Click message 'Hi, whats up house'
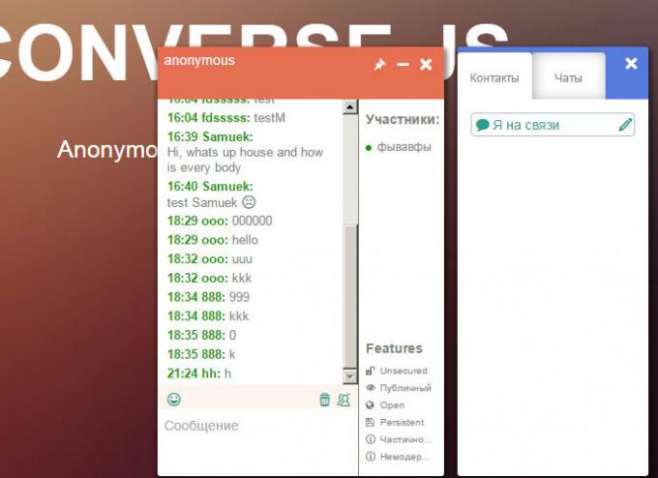 click(x=245, y=159)
